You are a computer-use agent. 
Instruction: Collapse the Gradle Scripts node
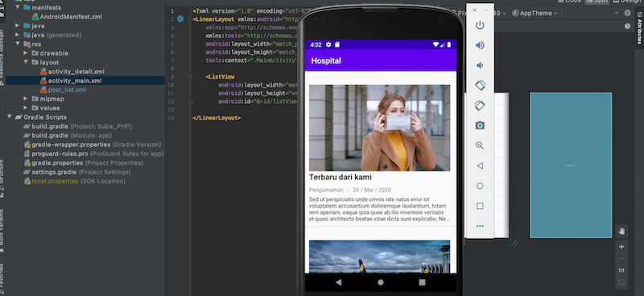pyautogui.click(x=10, y=117)
